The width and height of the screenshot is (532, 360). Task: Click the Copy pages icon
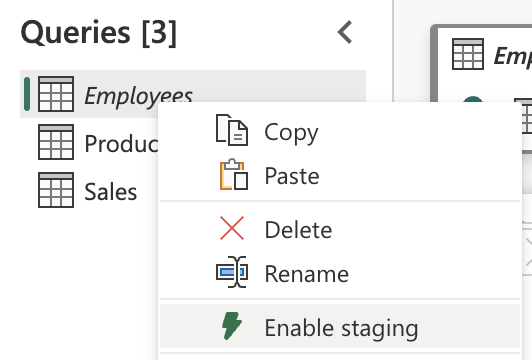(232, 130)
